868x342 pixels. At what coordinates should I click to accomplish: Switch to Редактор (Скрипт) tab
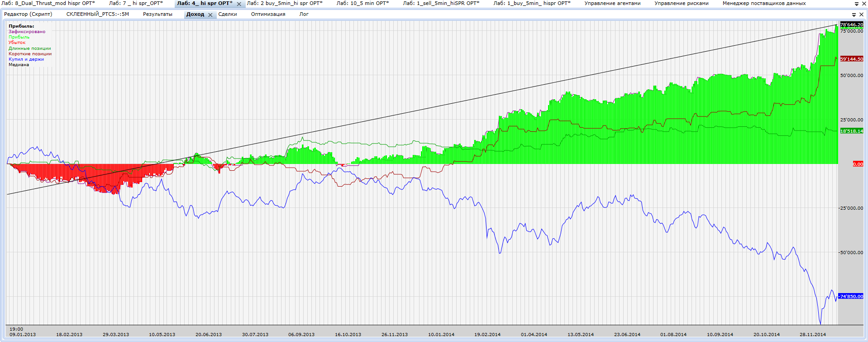[x=28, y=14]
